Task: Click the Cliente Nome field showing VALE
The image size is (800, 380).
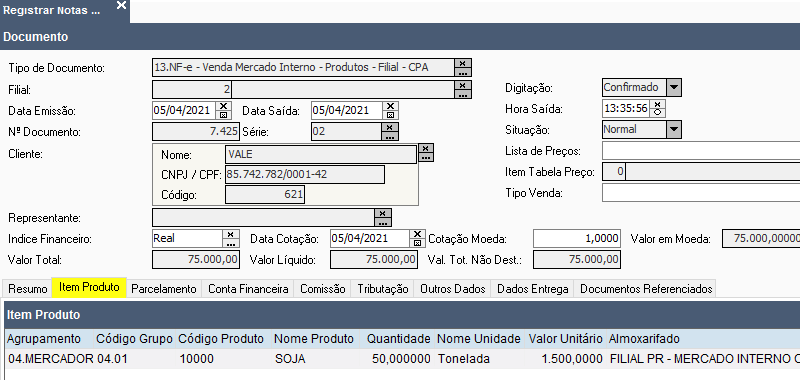Action: pos(321,155)
